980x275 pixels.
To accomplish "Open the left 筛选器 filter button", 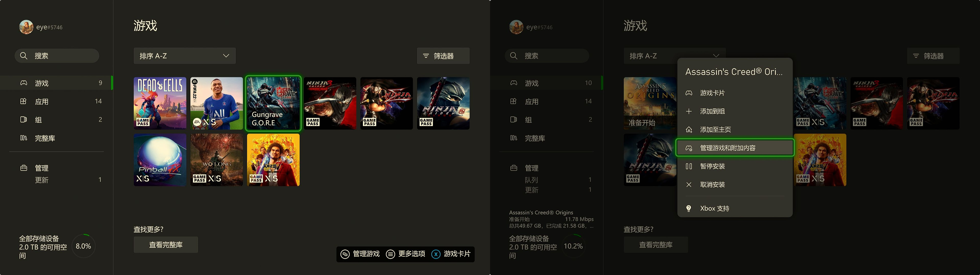I will 443,56.
